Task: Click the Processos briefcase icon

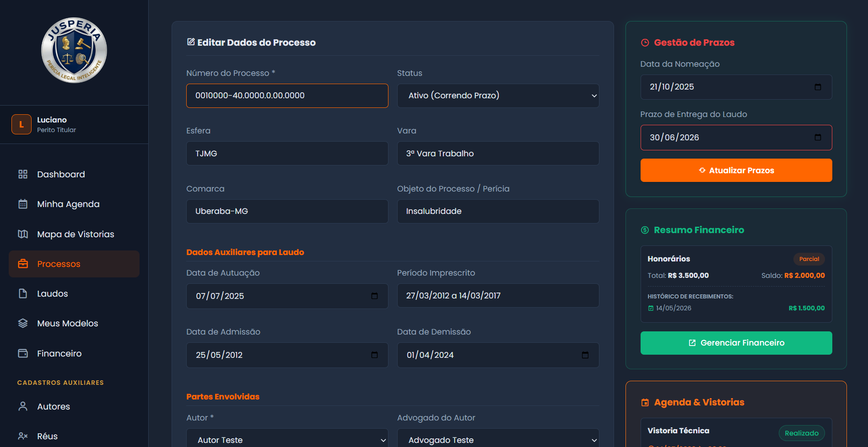Action: 23,264
